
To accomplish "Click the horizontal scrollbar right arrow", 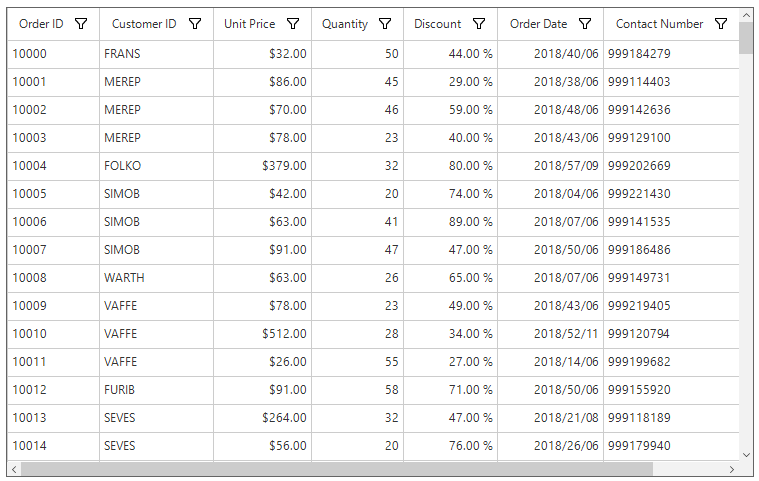I will [x=731, y=469].
